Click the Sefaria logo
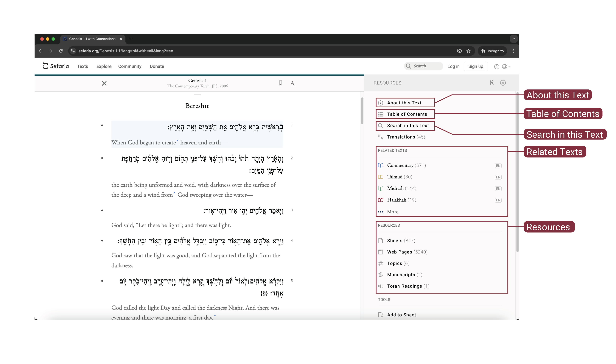Screen dimensions: 616x364 click(56, 66)
